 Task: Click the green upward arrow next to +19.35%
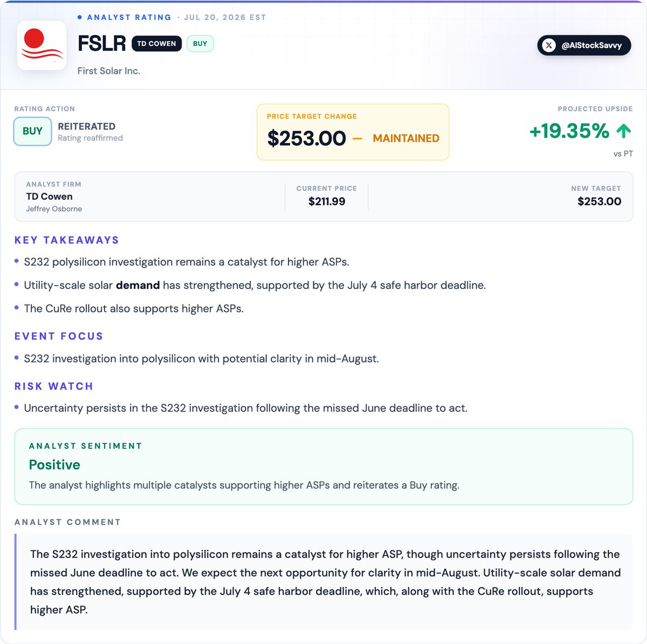[623, 131]
